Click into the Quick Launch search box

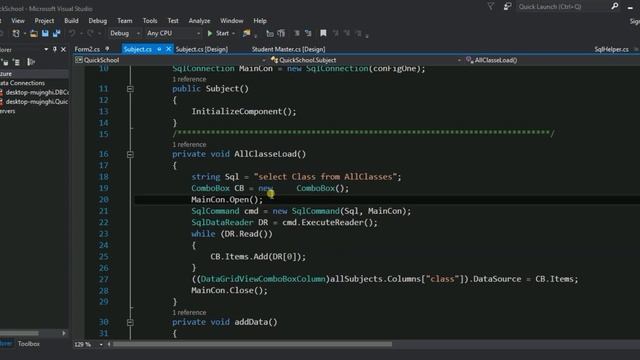tap(563, 7)
